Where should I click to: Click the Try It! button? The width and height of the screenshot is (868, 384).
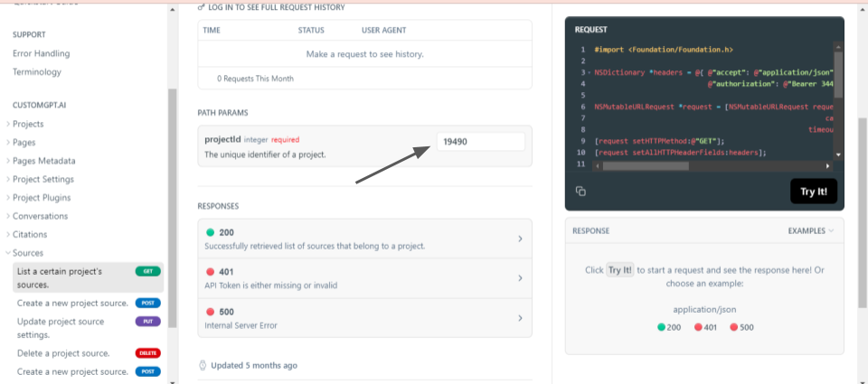[814, 192]
